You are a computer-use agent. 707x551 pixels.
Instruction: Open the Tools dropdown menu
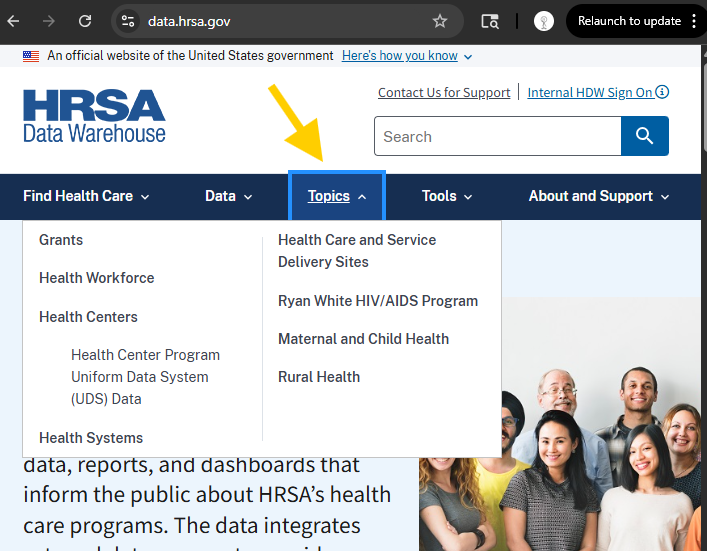coord(447,196)
